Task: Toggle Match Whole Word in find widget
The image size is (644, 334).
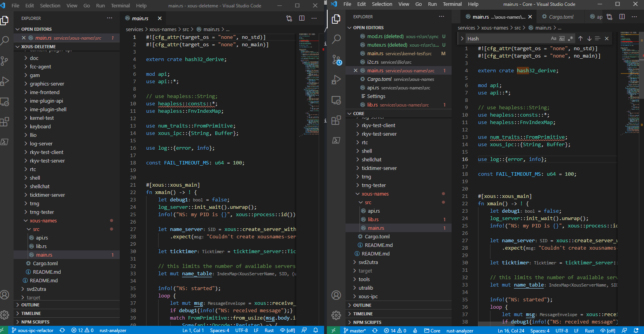Action: (x=562, y=38)
